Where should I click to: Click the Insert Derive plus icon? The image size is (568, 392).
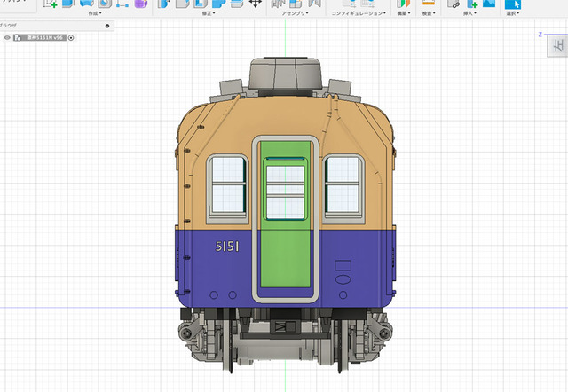[x=471, y=4]
